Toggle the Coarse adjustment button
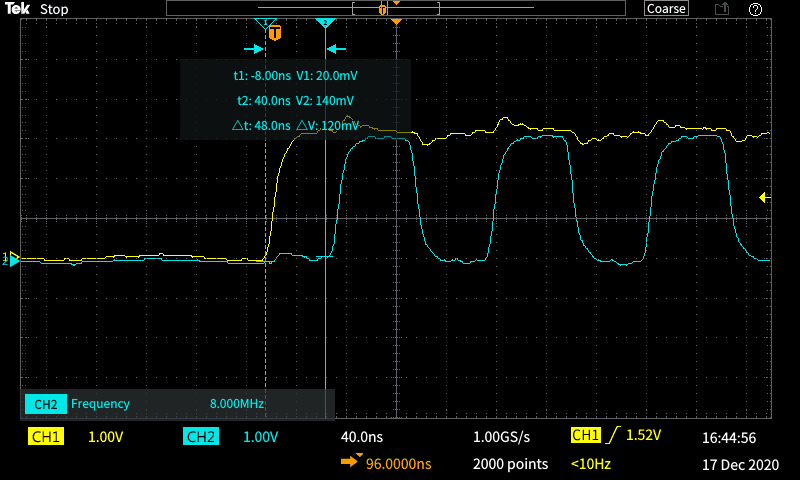Screen dimensions: 800x480 (666, 9)
